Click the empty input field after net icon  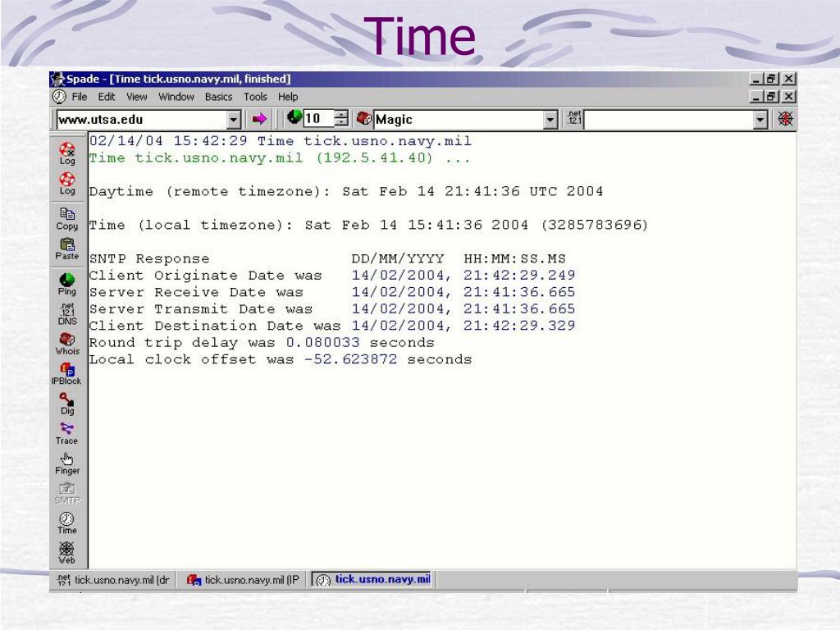(669, 120)
